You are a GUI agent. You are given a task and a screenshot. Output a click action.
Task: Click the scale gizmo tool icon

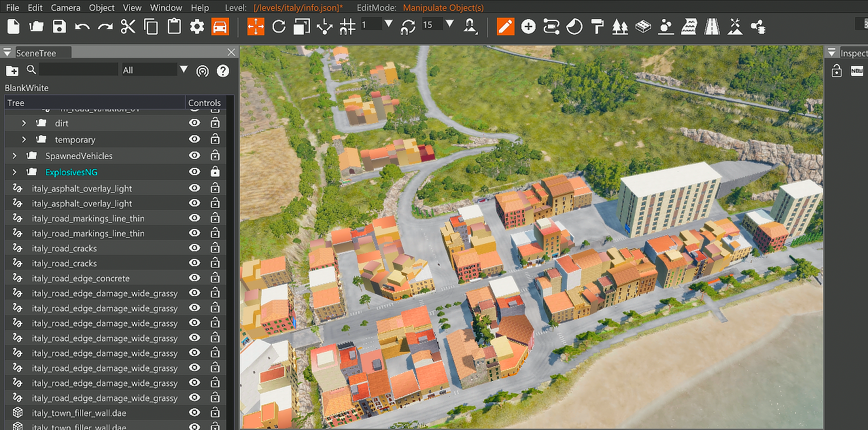301,26
